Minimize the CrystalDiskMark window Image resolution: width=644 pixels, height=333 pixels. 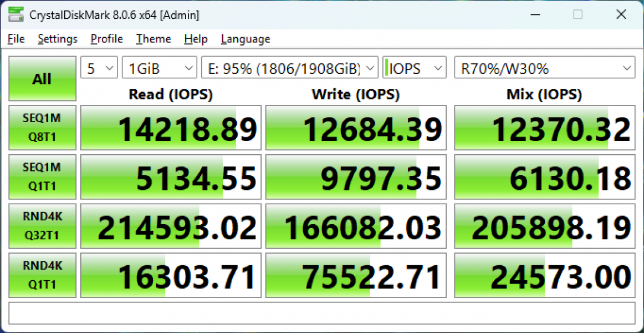point(535,15)
